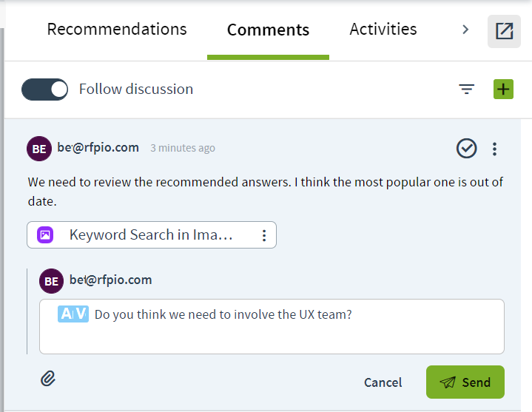Switch to the Recommendations tab

(117, 29)
